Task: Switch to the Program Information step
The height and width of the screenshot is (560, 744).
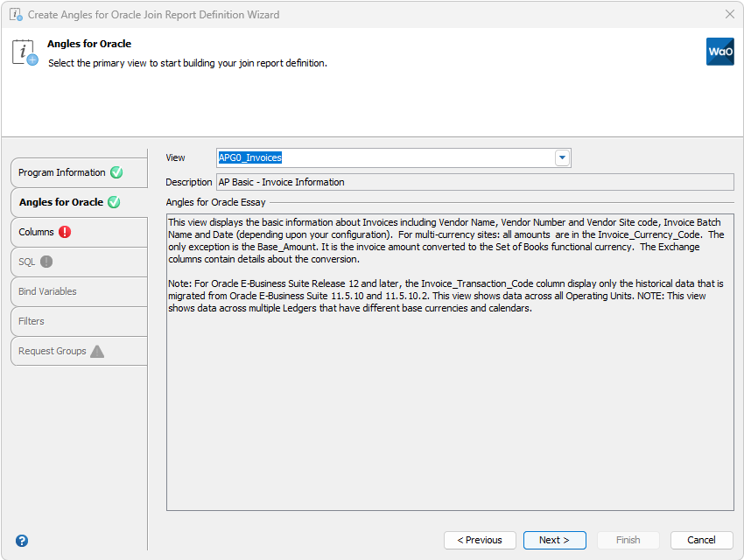Action: pyautogui.click(x=61, y=172)
